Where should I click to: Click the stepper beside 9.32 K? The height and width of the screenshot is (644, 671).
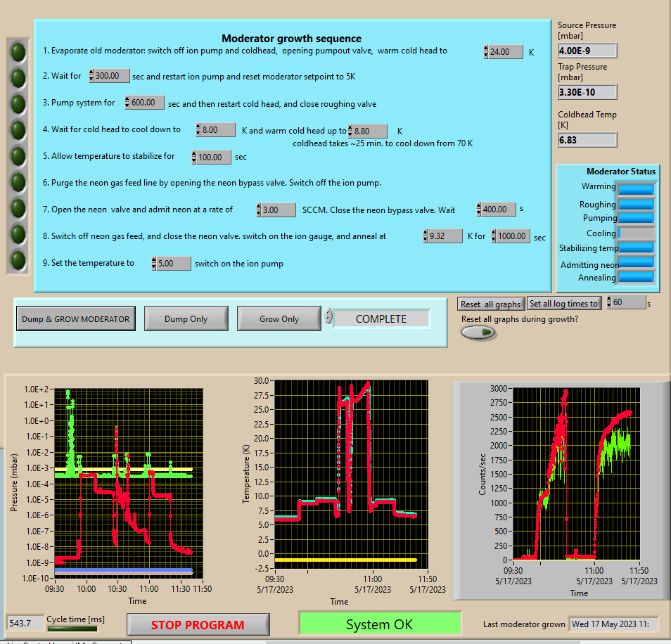pyautogui.click(x=425, y=236)
